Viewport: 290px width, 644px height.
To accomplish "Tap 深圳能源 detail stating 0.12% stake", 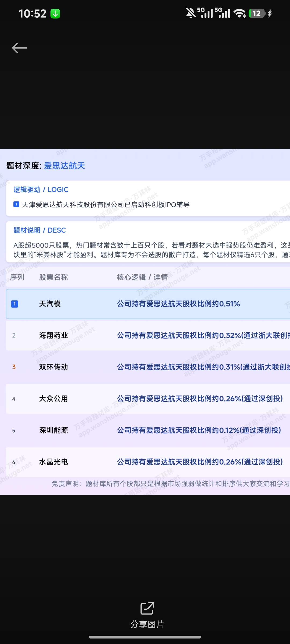I will pos(199,430).
